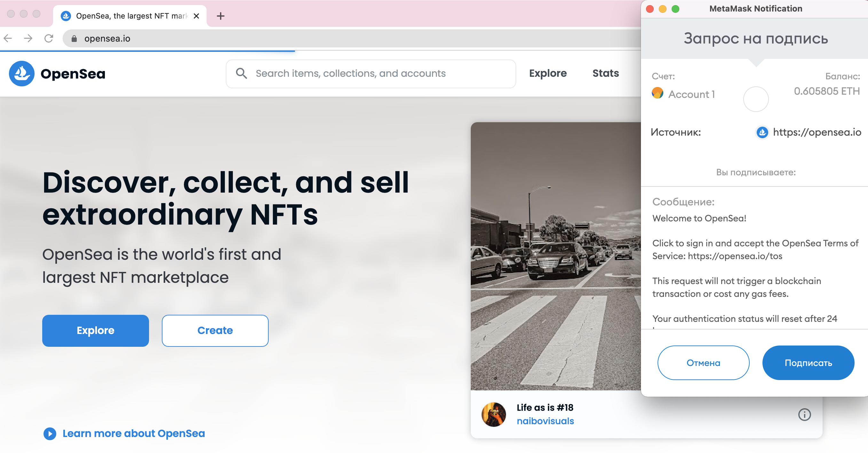Reload the page with the refresh icon
Screen dimensions: 868x453
point(49,38)
